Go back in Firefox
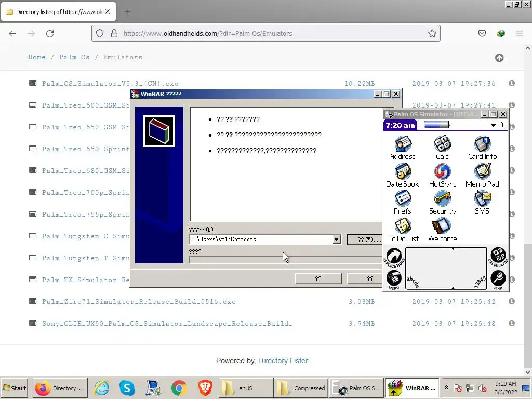Screen dimensions: 532x399 coord(12,33)
